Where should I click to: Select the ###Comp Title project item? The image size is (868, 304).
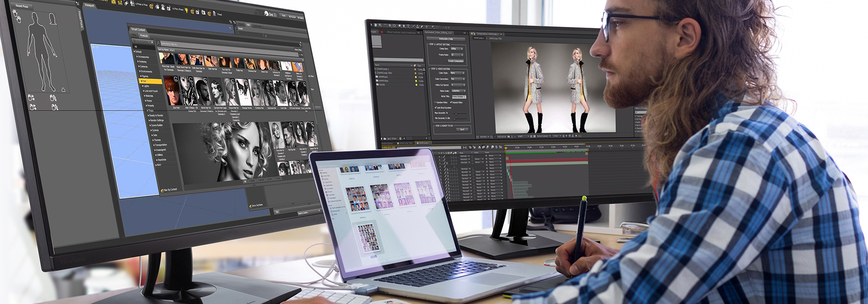[x=385, y=73]
